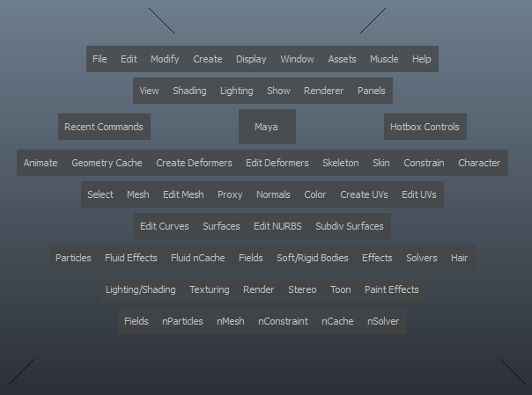Open the Skin menu

381,163
